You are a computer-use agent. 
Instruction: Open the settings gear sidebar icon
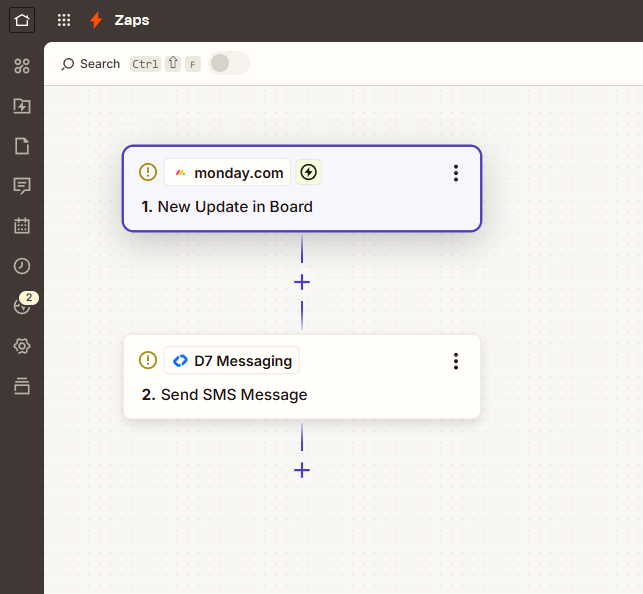(x=22, y=346)
